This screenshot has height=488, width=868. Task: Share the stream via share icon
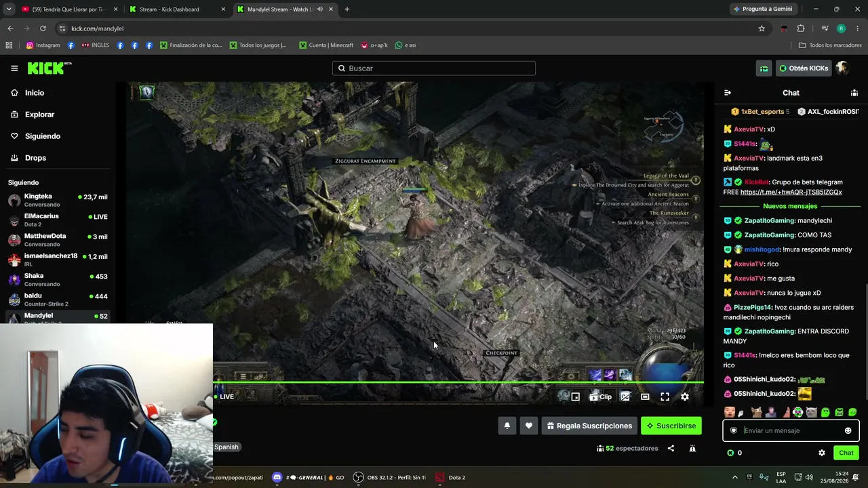coord(671,448)
